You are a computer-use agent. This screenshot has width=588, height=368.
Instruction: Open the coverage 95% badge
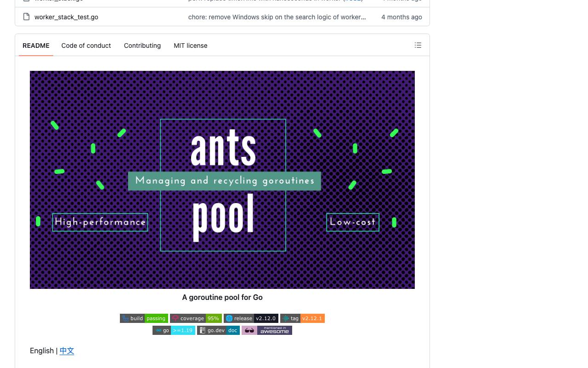pos(196,318)
